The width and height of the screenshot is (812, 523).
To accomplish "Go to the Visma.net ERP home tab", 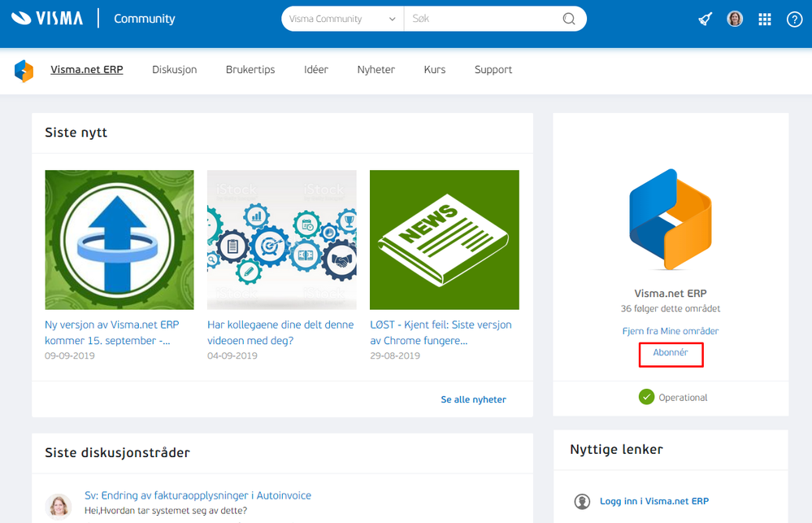I will click(86, 69).
